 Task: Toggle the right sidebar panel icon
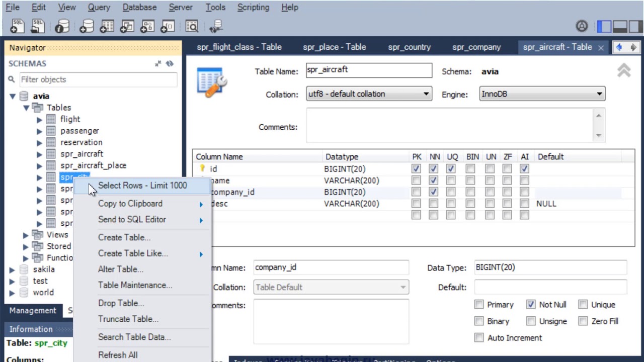click(635, 26)
